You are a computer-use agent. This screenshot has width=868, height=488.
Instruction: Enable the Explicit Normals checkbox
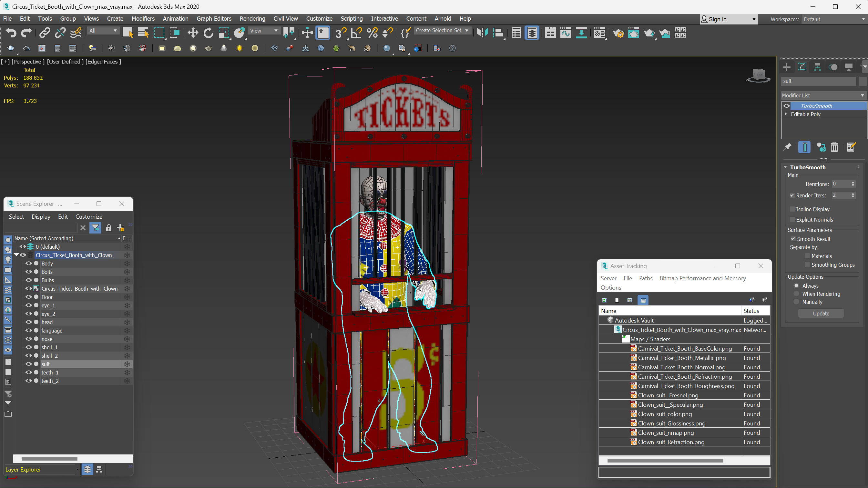pyautogui.click(x=792, y=220)
